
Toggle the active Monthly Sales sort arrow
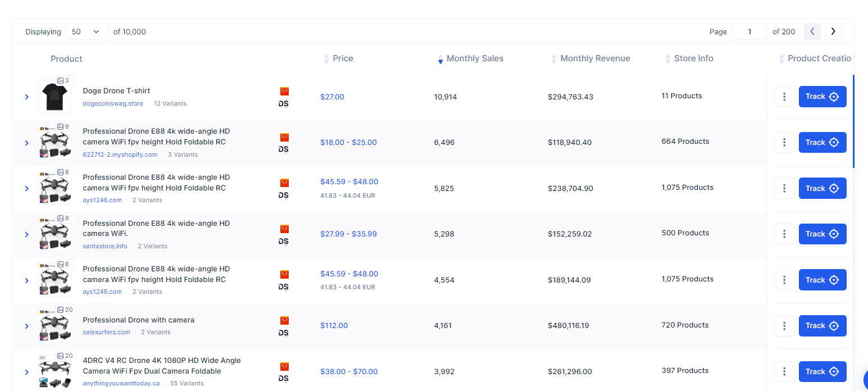(x=440, y=61)
